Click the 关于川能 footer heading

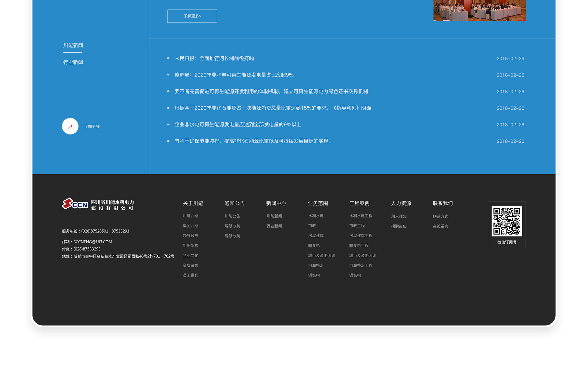[193, 203]
